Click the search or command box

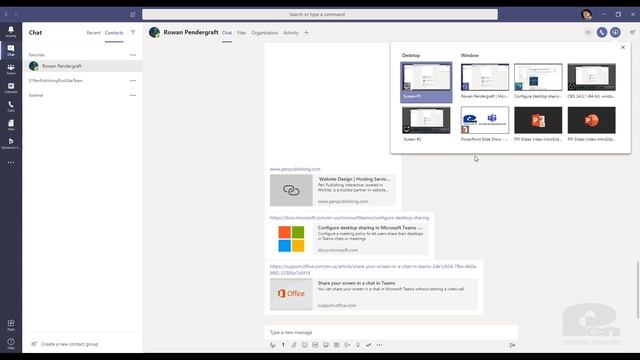tap(320, 14)
